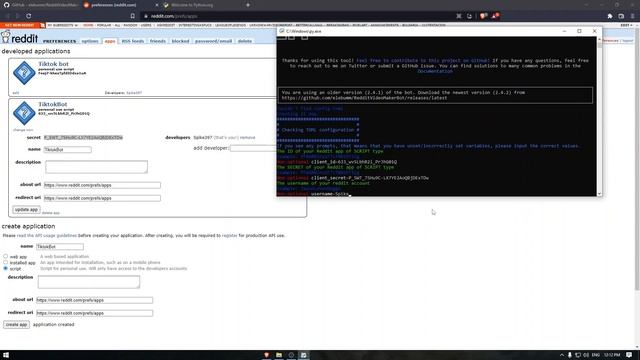Viewport: 640px width, 360px height.
Task: Click the microphone icon in system tray
Action: click(570, 355)
